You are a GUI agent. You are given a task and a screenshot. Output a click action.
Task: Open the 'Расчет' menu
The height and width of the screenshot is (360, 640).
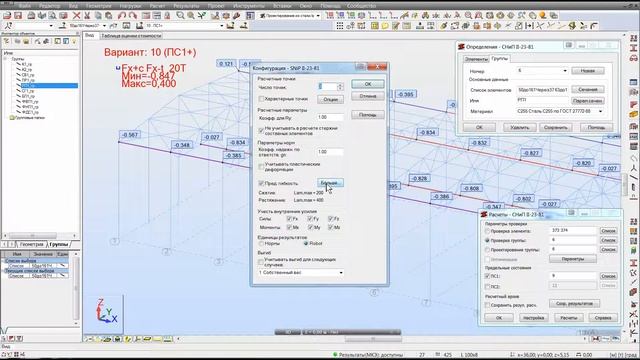(x=157, y=6)
